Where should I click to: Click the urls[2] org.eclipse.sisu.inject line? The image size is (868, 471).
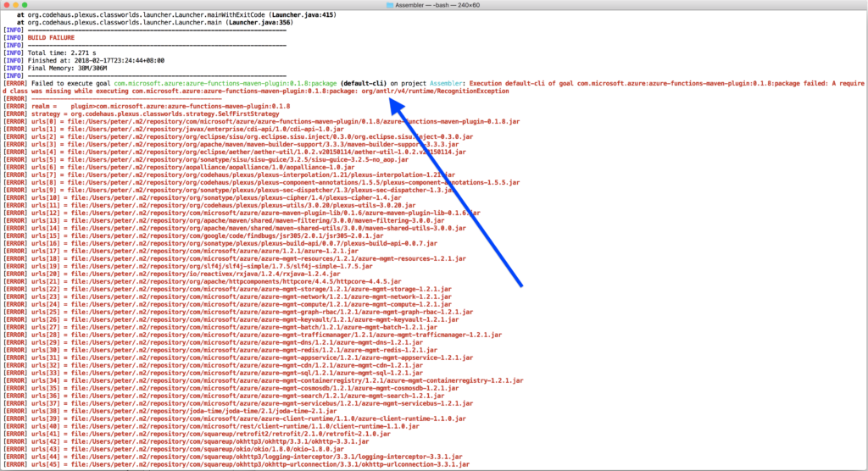point(238,136)
